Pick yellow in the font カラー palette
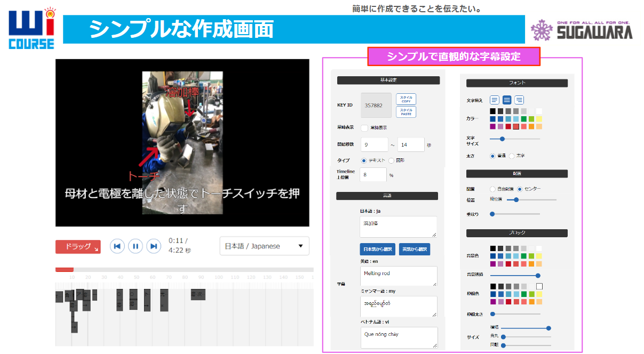Image resolution: width=644 pixels, height=354 pixels. pyautogui.click(x=539, y=119)
